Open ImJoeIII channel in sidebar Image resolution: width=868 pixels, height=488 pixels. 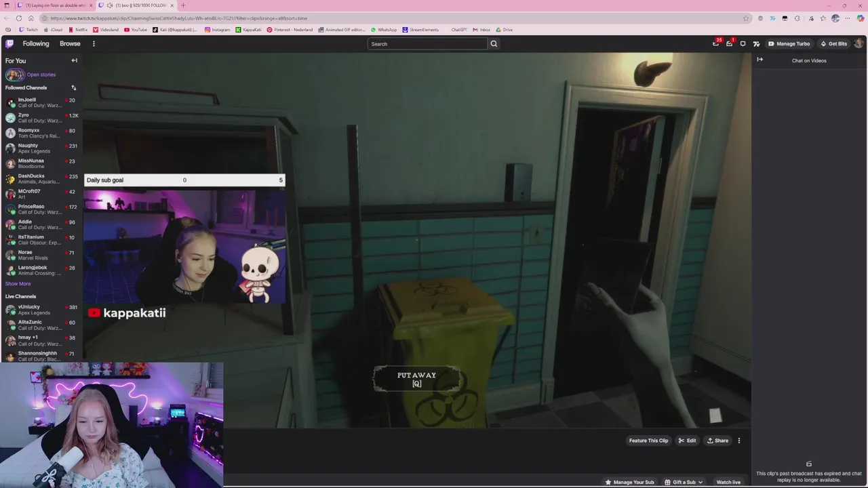click(41, 102)
